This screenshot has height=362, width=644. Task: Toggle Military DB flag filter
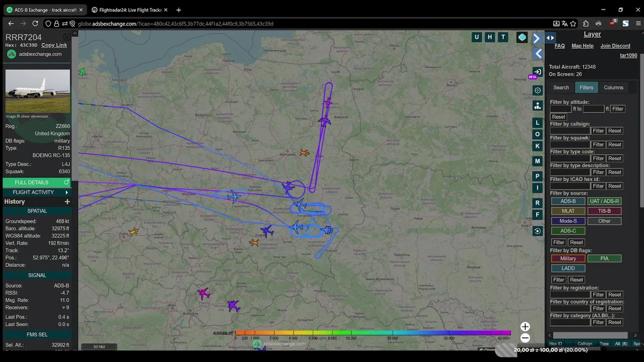568,258
